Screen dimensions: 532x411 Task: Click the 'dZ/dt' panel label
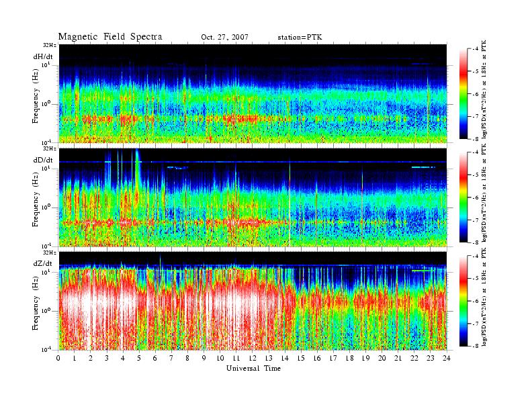43,263
